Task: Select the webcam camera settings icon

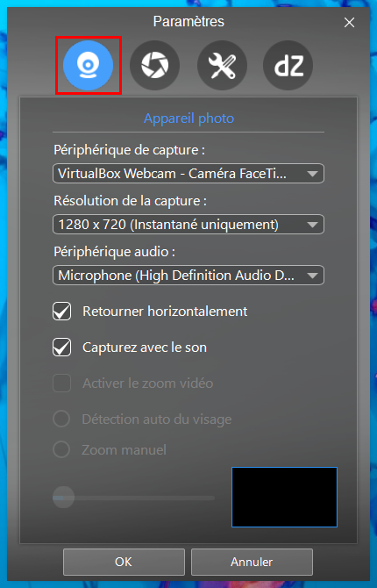Action: tap(88, 65)
